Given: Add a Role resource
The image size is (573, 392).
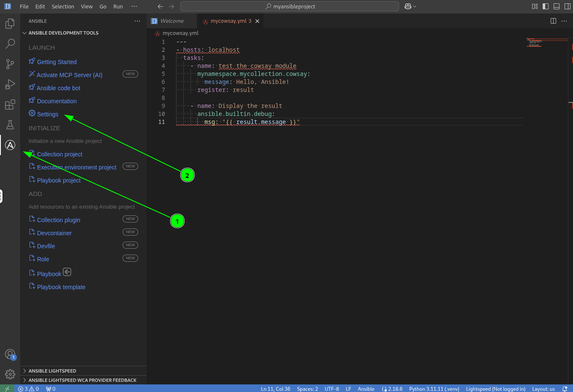Looking at the screenshot, I should pyautogui.click(x=43, y=259).
